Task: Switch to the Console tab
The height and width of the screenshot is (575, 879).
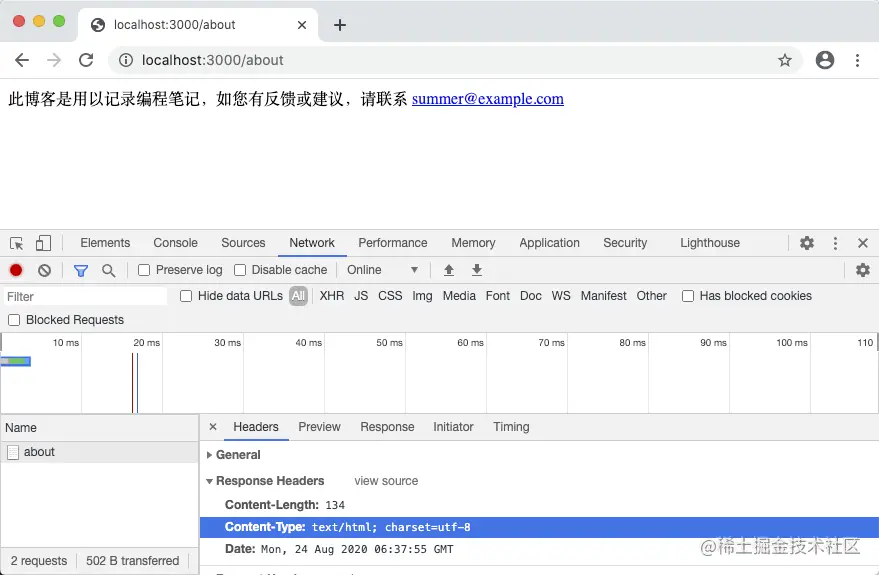Action: [175, 243]
